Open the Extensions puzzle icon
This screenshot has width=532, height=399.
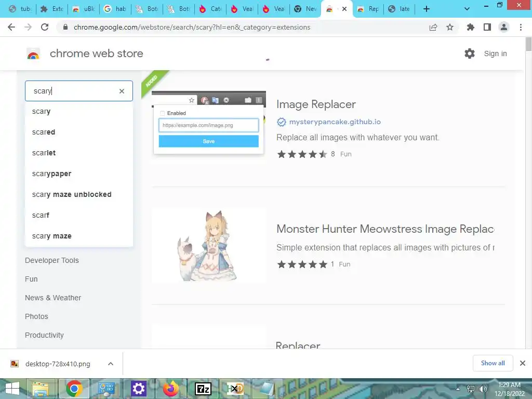point(470,27)
